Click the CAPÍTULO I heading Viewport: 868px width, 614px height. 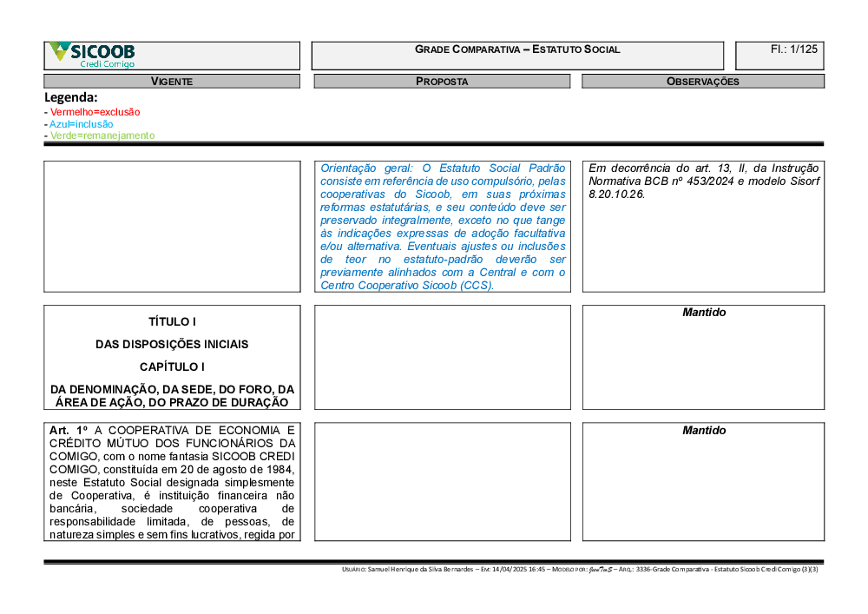pos(172,367)
